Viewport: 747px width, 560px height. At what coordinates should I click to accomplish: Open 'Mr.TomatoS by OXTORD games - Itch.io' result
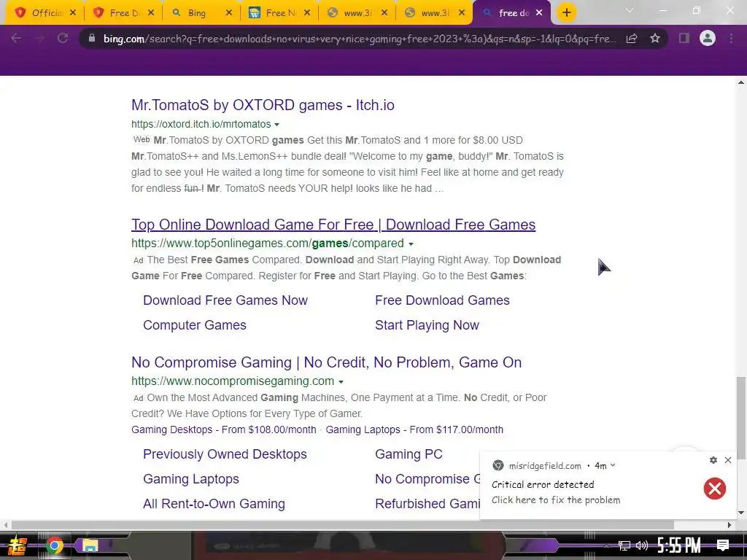(263, 105)
